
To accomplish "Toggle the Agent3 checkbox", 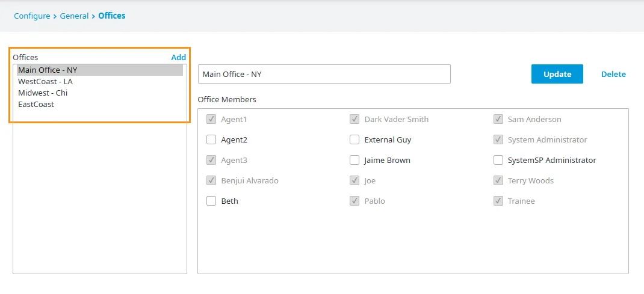I will (x=211, y=161).
